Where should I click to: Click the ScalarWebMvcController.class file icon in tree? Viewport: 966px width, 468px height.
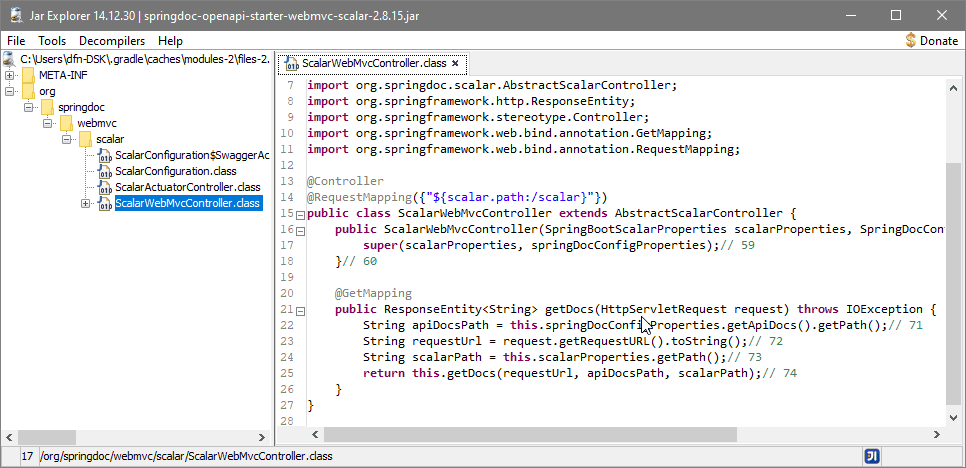[x=105, y=203]
